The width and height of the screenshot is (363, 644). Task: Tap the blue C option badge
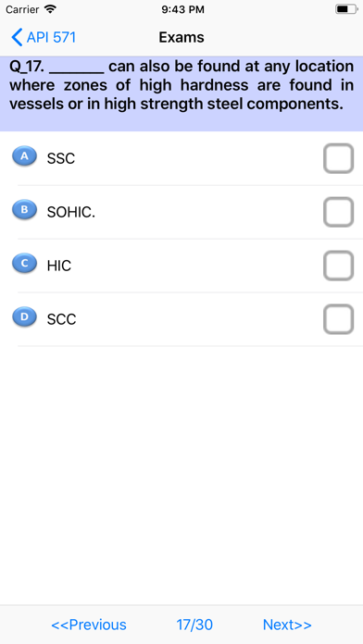click(x=24, y=264)
